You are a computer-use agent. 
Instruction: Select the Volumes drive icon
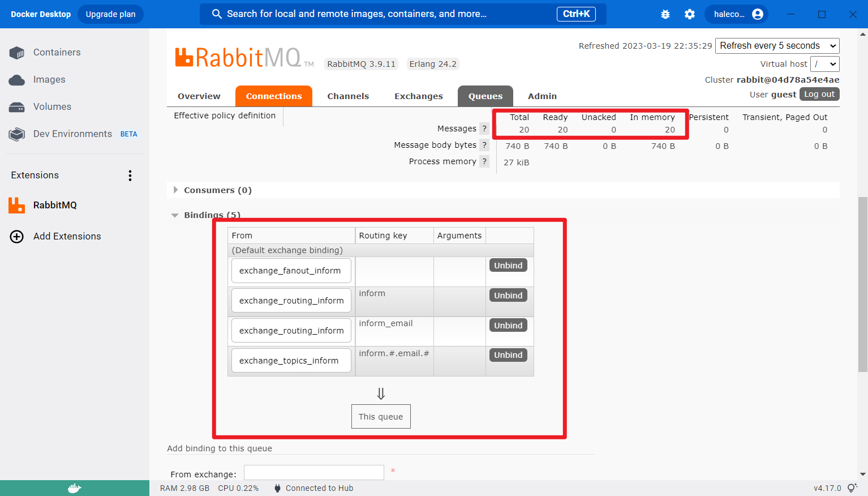tap(17, 107)
